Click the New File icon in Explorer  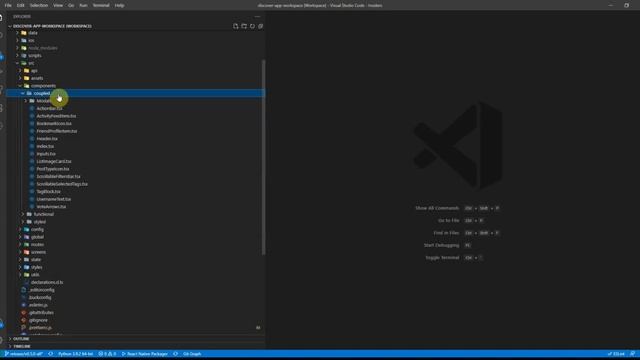pos(236,26)
